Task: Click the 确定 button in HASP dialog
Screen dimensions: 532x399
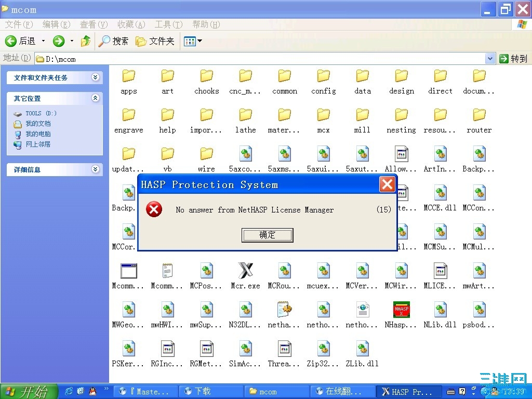Action: [267, 235]
